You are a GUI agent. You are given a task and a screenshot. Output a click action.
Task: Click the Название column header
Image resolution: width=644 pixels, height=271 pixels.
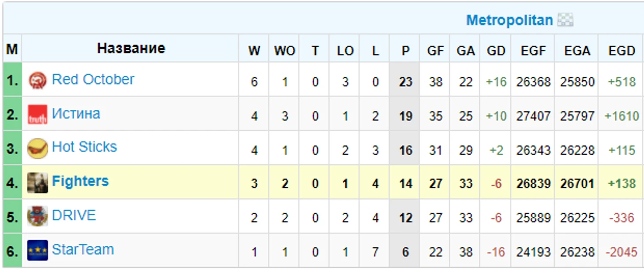(x=131, y=48)
